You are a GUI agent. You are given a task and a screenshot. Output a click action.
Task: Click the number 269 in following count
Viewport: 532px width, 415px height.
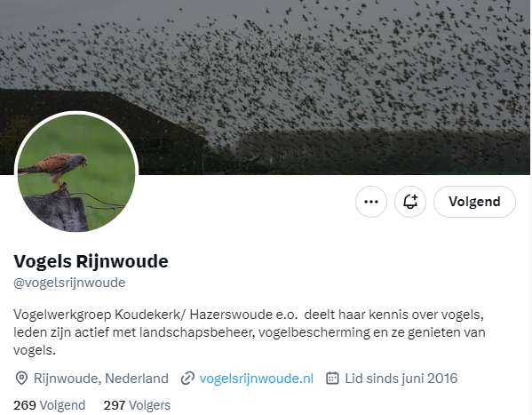pos(25,405)
